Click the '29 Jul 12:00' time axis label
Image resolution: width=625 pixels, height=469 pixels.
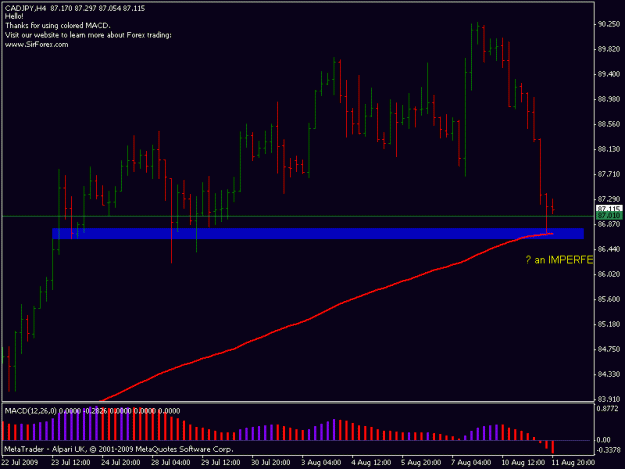click(220, 463)
